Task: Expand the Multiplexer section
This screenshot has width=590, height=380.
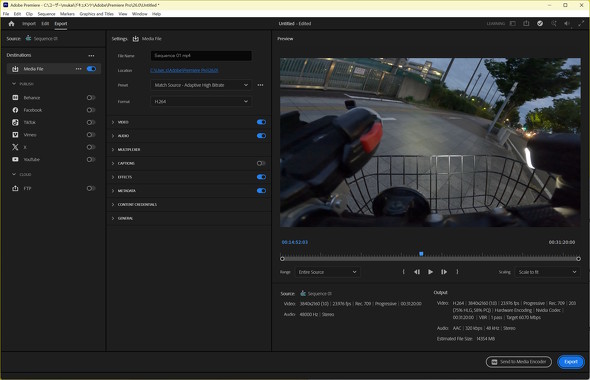Action: 113,150
